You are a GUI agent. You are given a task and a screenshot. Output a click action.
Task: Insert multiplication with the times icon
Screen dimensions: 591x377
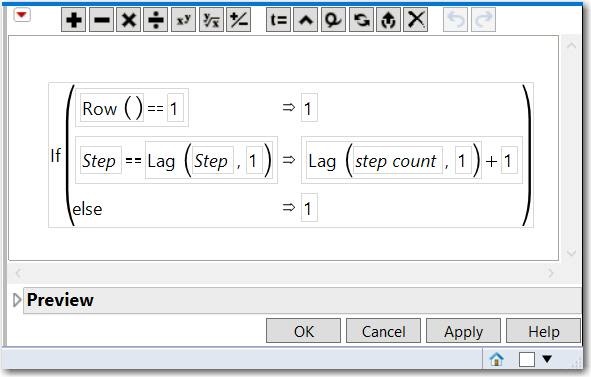tap(129, 20)
